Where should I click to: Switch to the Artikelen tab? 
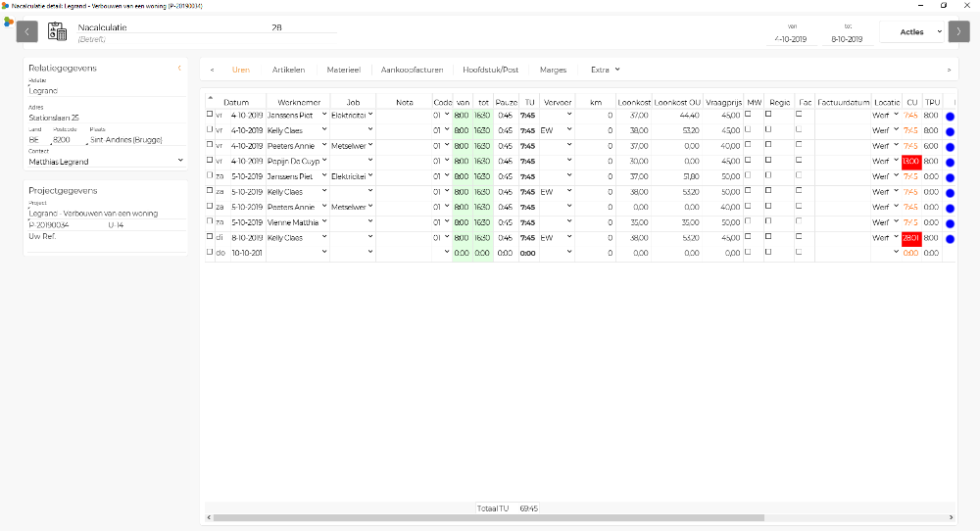point(288,70)
